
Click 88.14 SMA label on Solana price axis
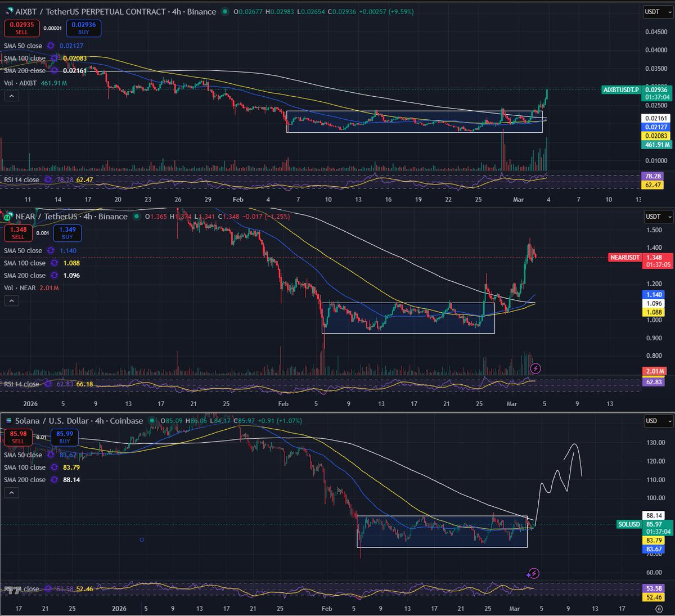point(653,515)
